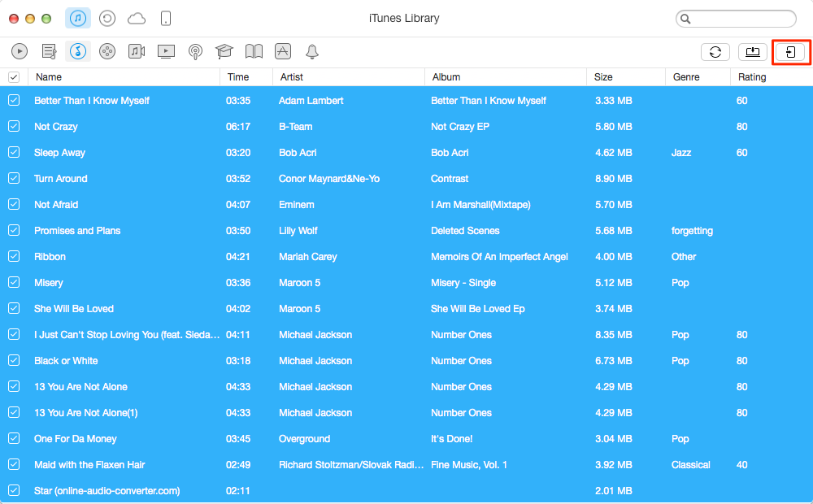
Task: Uncheck the She Will Be Loved checkbox
Action: click(x=14, y=308)
